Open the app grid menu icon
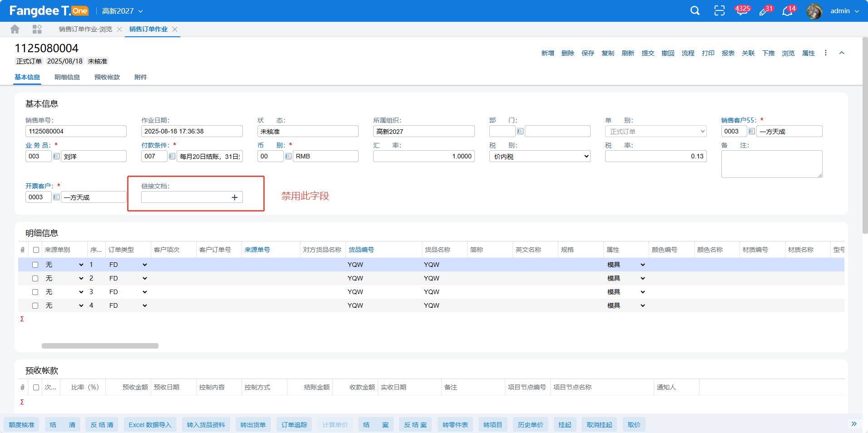Viewport: 868px width, 433px height. pyautogui.click(x=37, y=30)
